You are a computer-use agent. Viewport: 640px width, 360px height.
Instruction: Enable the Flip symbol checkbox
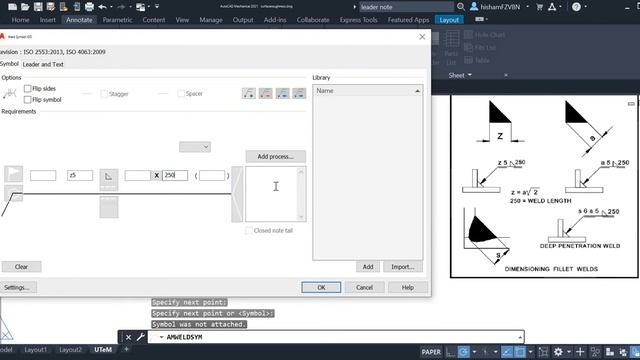(x=28, y=100)
